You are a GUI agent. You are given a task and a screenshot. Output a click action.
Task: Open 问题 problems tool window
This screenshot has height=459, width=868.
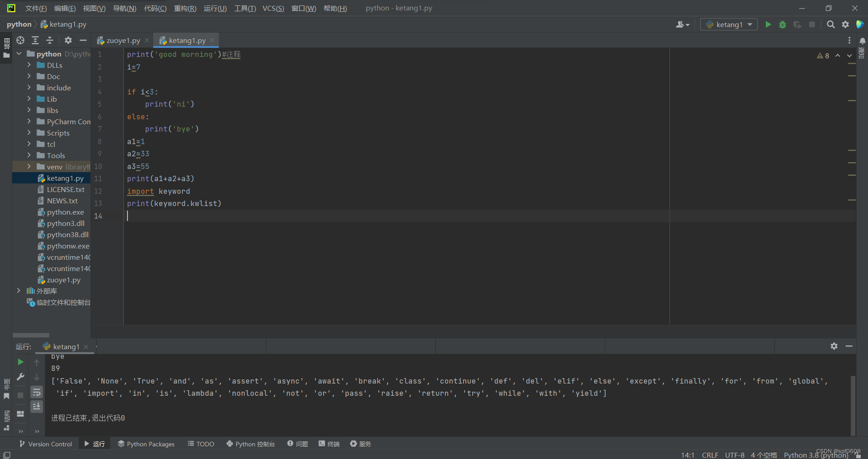[x=297, y=444]
